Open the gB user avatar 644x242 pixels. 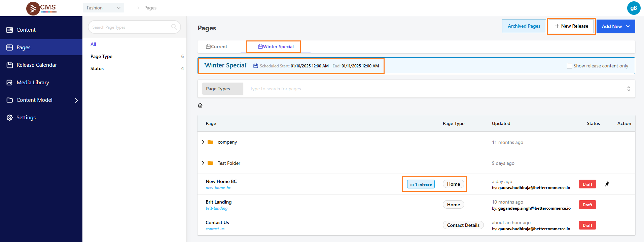(x=634, y=8)
